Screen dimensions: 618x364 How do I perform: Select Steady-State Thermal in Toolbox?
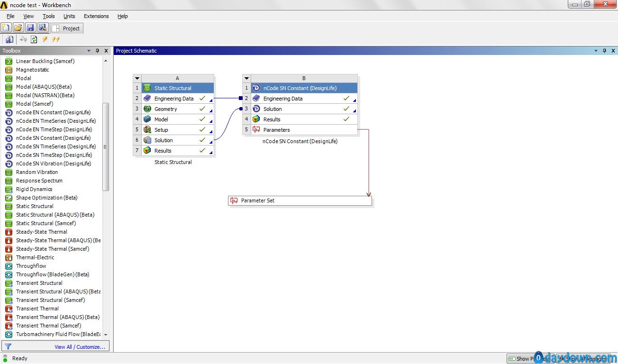click(42, 232)
